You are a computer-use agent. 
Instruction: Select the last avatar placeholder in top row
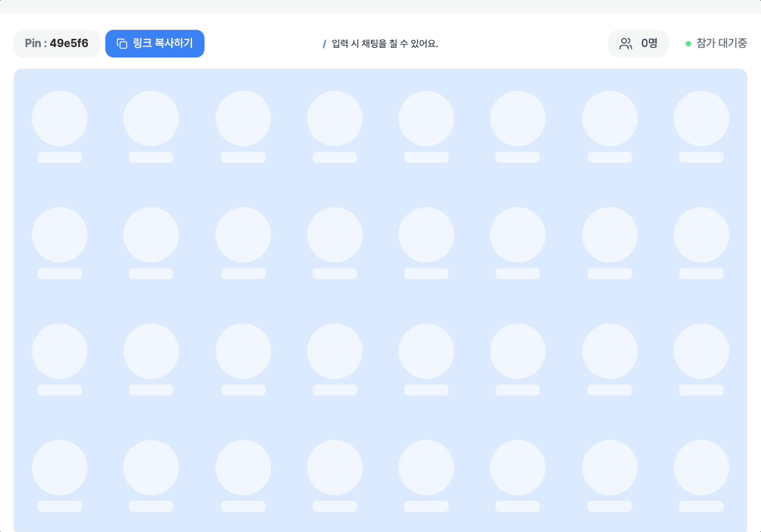(x=701, y=118)
